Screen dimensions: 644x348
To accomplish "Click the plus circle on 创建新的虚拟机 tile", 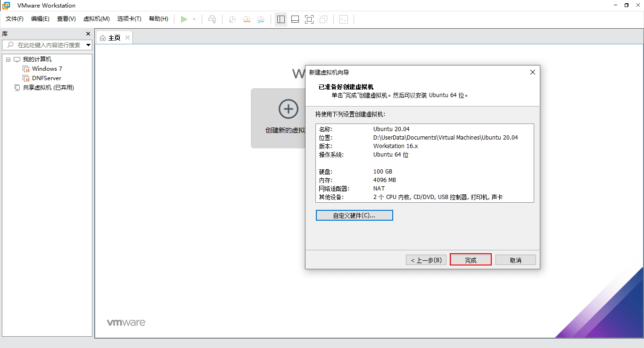I will [289, 109].
